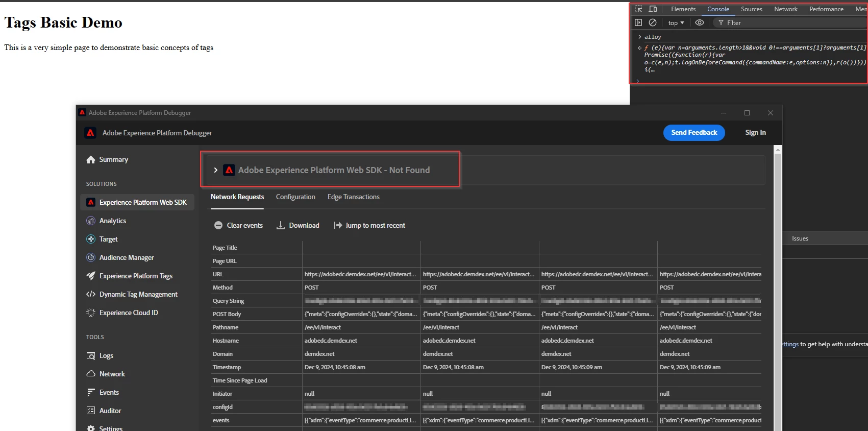This screenshot has height=431, width=868.
Task: Click the Page Title row label
Action: pyautogui.click(x=225, y=248)
